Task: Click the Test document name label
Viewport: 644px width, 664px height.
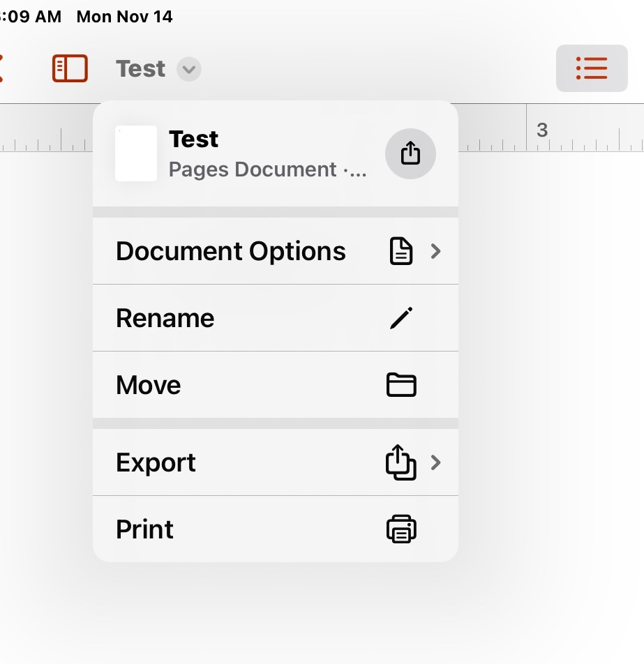Action: click(193, 139)
